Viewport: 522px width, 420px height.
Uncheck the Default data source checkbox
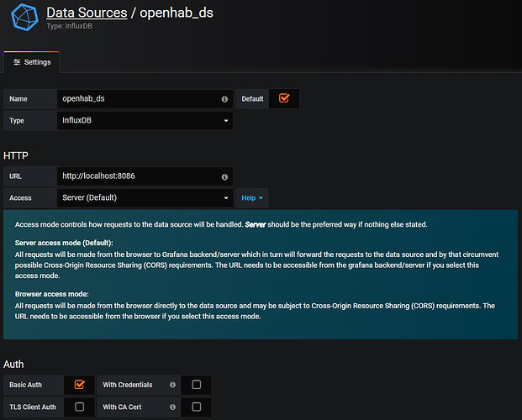click(x=284, y=98)
